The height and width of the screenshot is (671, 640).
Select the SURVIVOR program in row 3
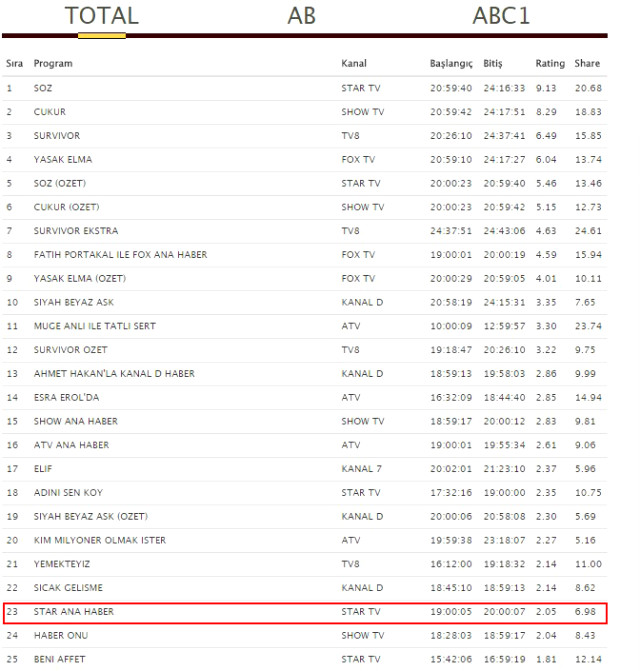coord(57,136)
